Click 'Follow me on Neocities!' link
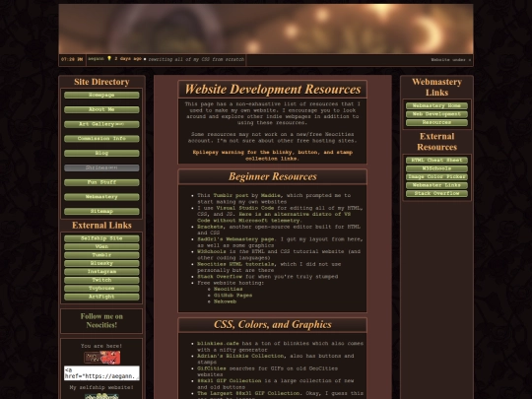Viewport: 532px width, 399px height. [101, 320]
